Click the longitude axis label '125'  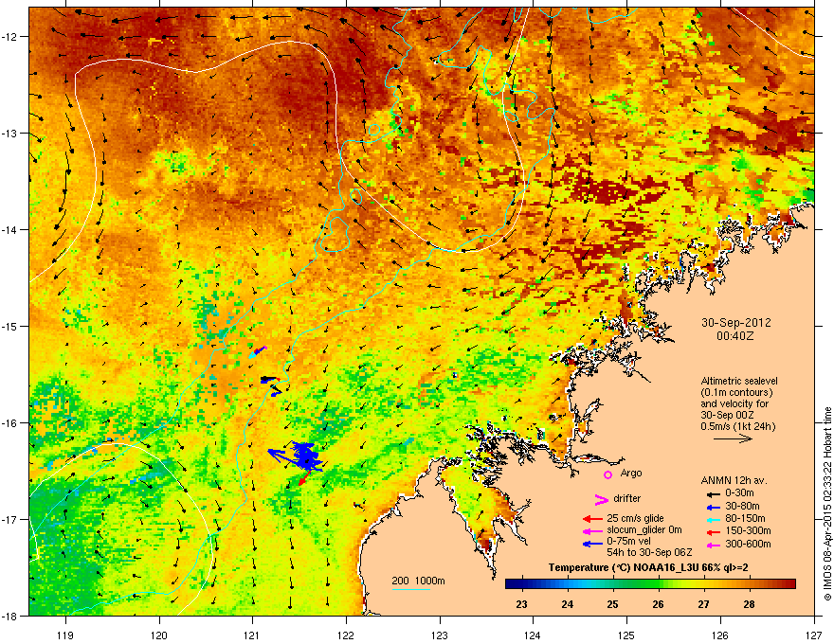click(x=626, y=635)
